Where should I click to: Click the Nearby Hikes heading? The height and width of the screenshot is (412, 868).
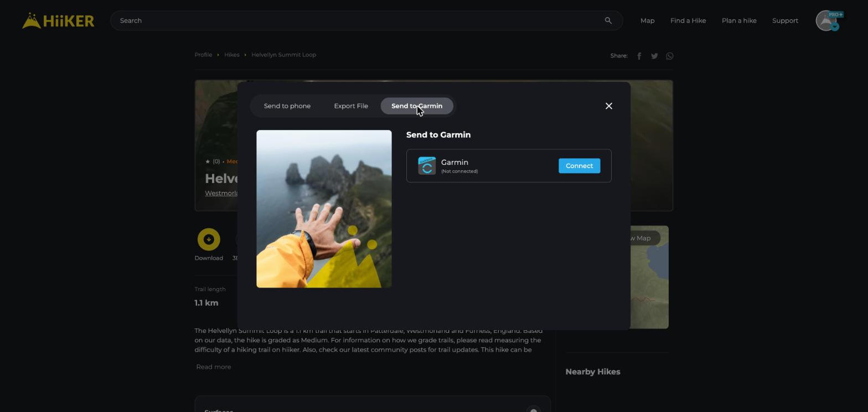click(592, 372)
